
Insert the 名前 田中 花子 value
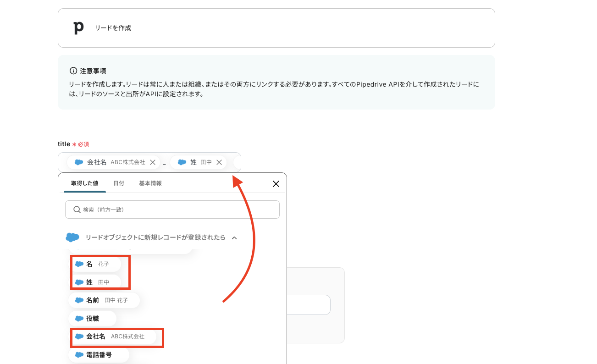click(x=104, y=300)
